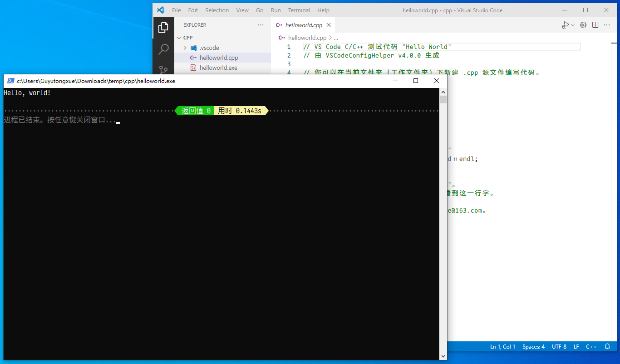Collapse the CPP folder section
Image resolution: width=620 pixels, height=364 pixels.
[x=222, y=38]
